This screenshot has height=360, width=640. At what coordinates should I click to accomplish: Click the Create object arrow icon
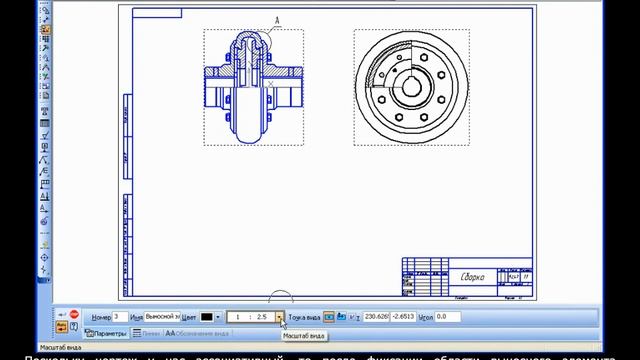point(62,314)
